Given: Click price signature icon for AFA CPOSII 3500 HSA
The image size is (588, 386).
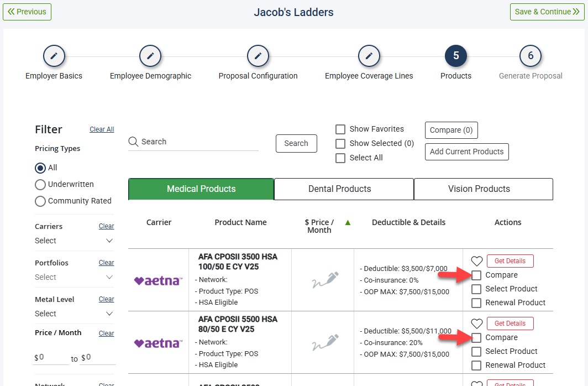Looking at the screenshot, I should [x=325, y=280].
